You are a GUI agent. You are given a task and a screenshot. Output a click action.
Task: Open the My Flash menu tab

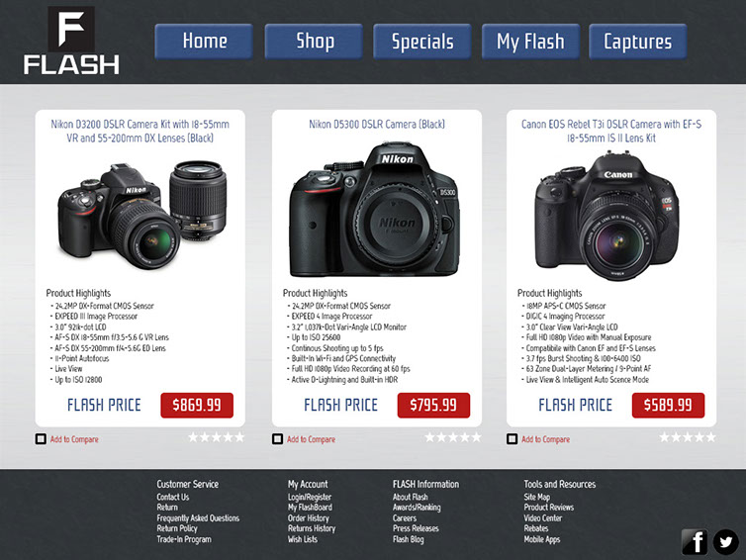530,42
